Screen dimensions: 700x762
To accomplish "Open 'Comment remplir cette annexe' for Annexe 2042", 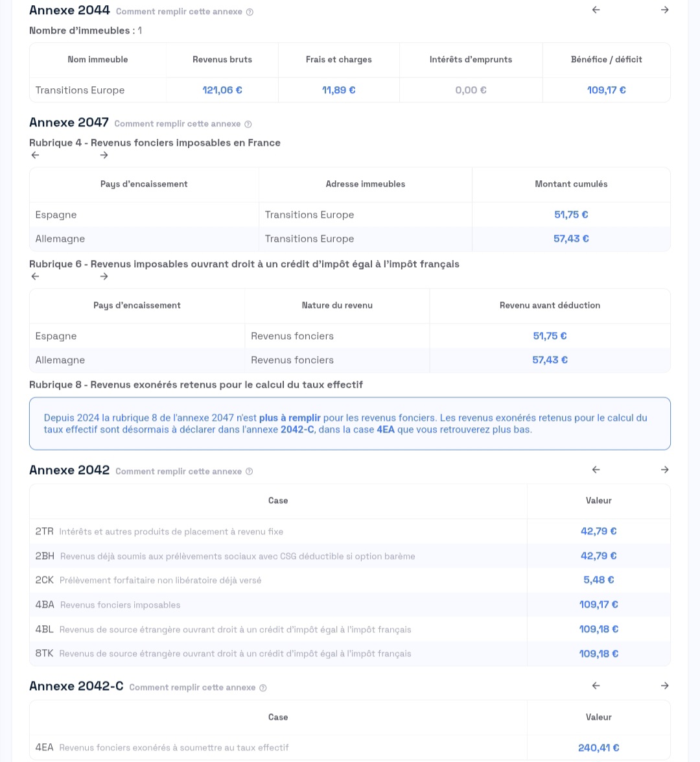I will [x=178, y=471].
